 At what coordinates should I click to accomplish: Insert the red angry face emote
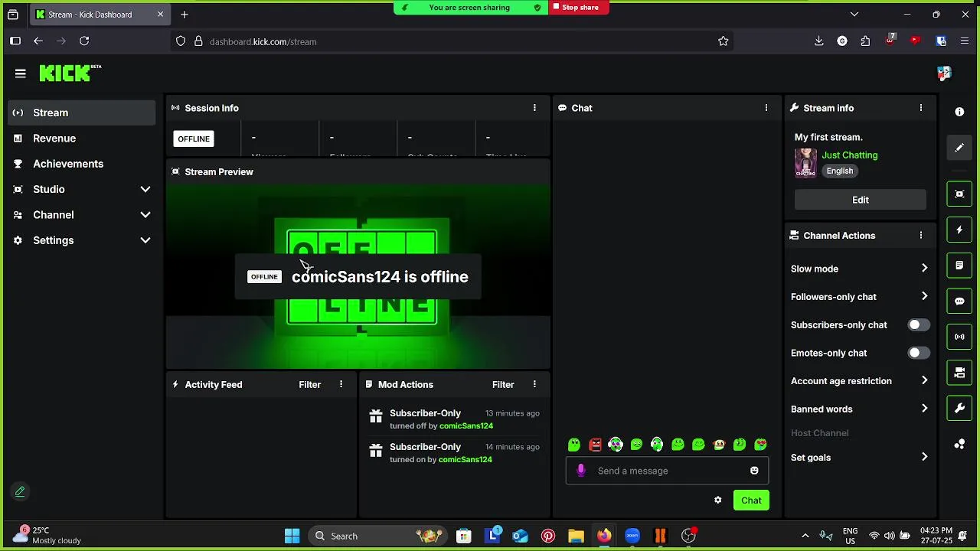[x=595, y=445]
